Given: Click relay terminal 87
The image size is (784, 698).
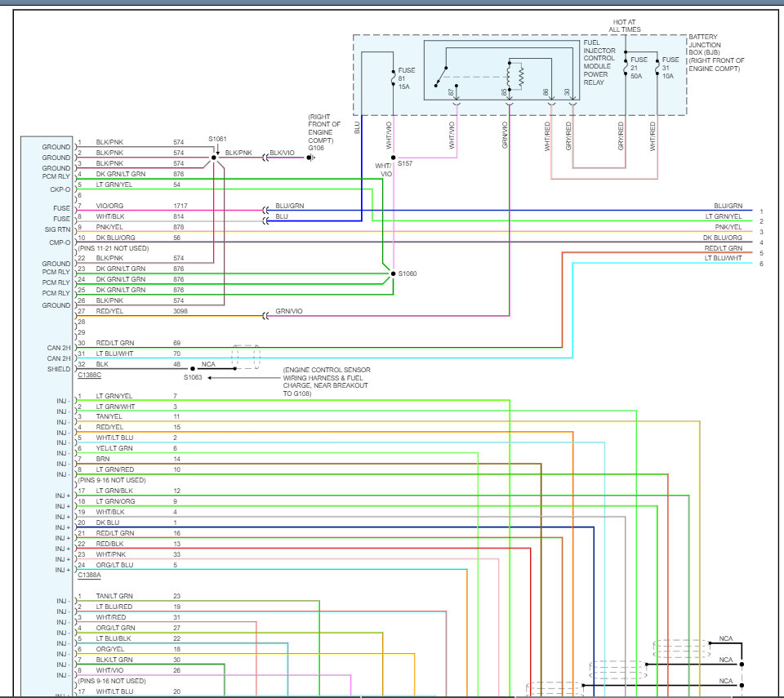Looking at the screenshot, I should pyautogui.click(x=452, y=93).
